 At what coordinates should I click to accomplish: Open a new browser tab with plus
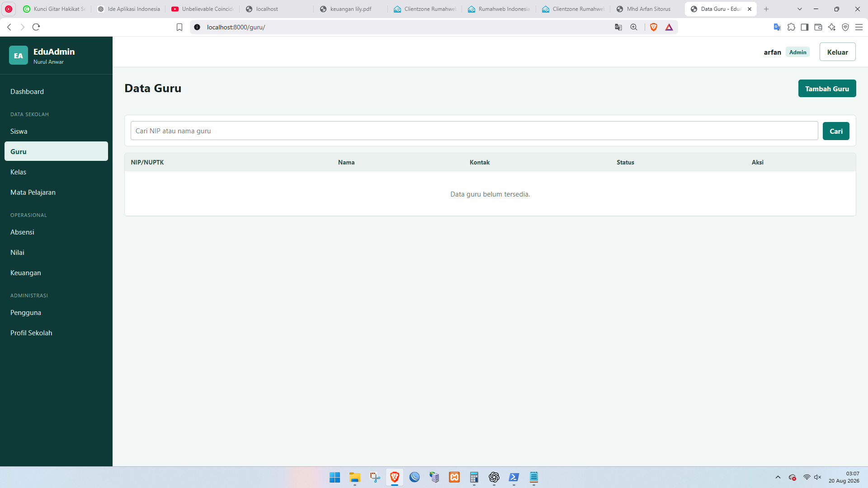(x=766, y=9)
